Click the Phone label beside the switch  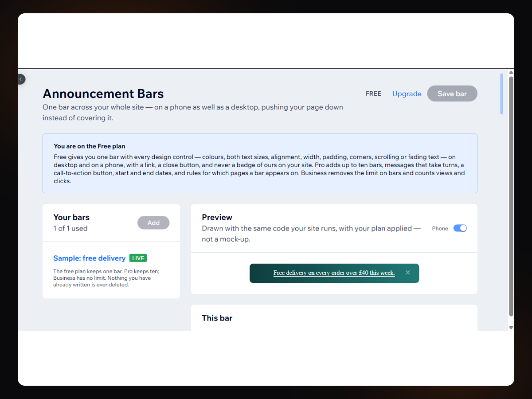click(440, 228)
